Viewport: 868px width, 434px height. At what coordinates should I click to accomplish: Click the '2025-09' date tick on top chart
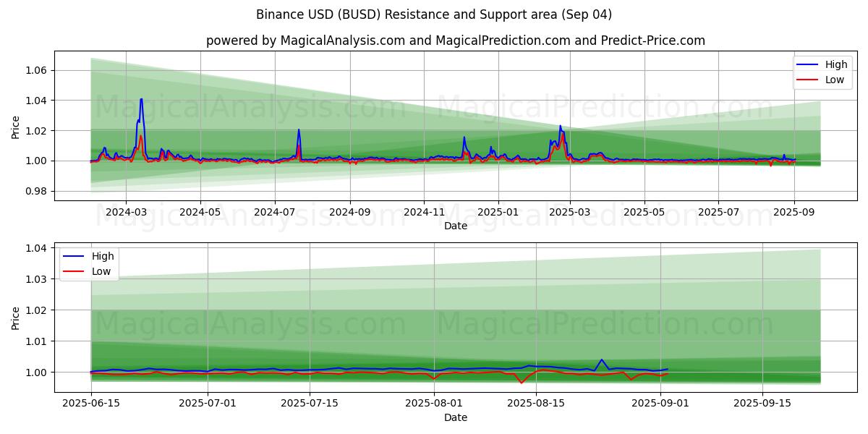[793, 212]
